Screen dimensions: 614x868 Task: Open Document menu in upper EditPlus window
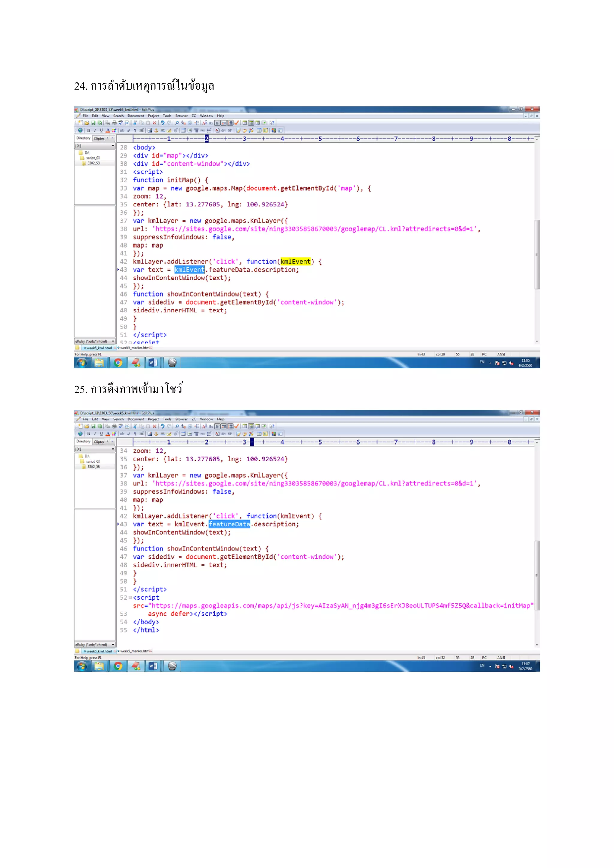point(135,116)
